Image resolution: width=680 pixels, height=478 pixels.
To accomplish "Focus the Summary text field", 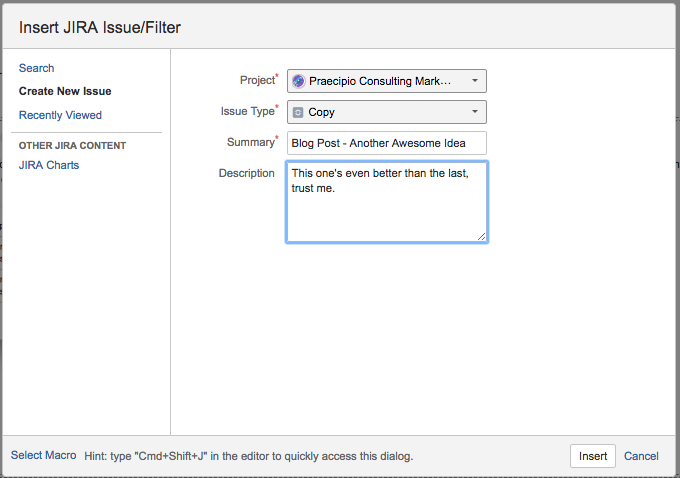I will [x=386, y=143].
